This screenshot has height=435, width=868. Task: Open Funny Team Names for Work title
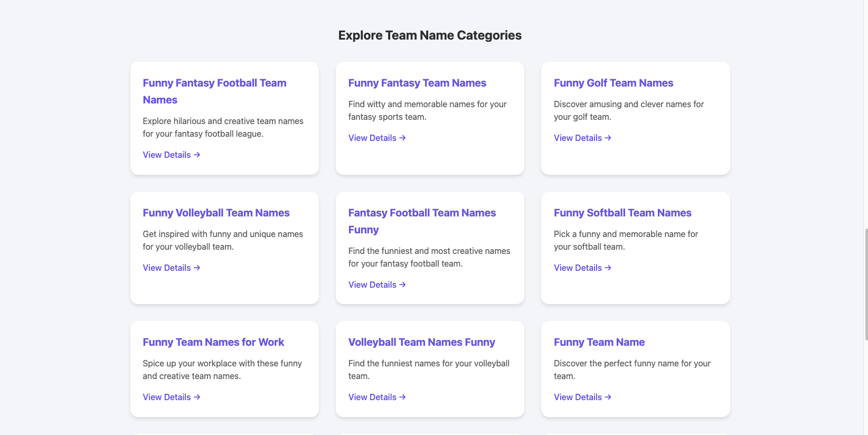[213, 342]
